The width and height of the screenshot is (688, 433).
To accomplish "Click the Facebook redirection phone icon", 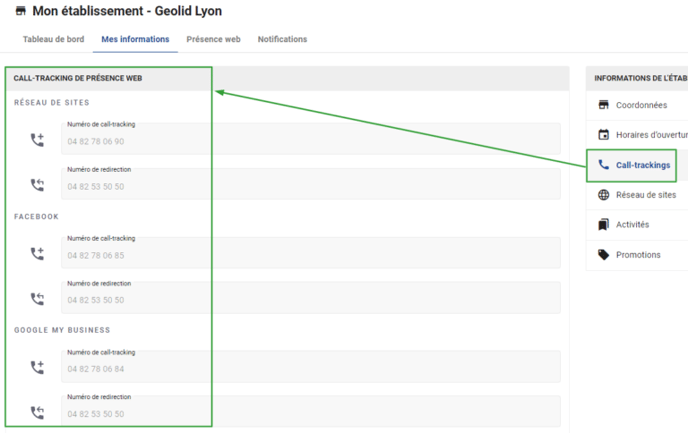I will tap(37, 298).
